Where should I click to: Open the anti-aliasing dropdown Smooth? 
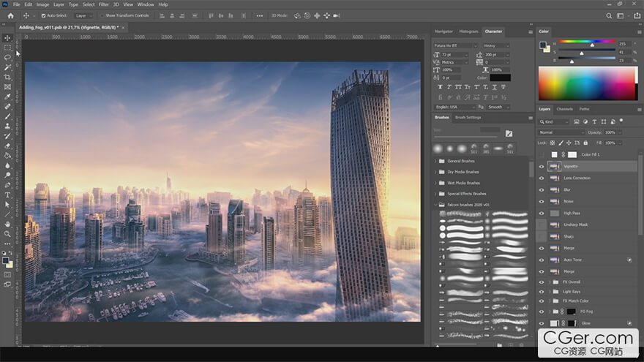pos(498,107)
